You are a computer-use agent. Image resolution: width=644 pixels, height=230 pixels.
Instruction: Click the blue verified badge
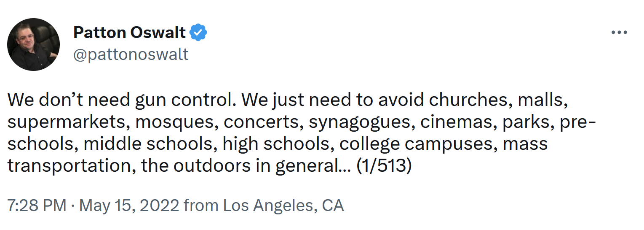pos(198,32)
